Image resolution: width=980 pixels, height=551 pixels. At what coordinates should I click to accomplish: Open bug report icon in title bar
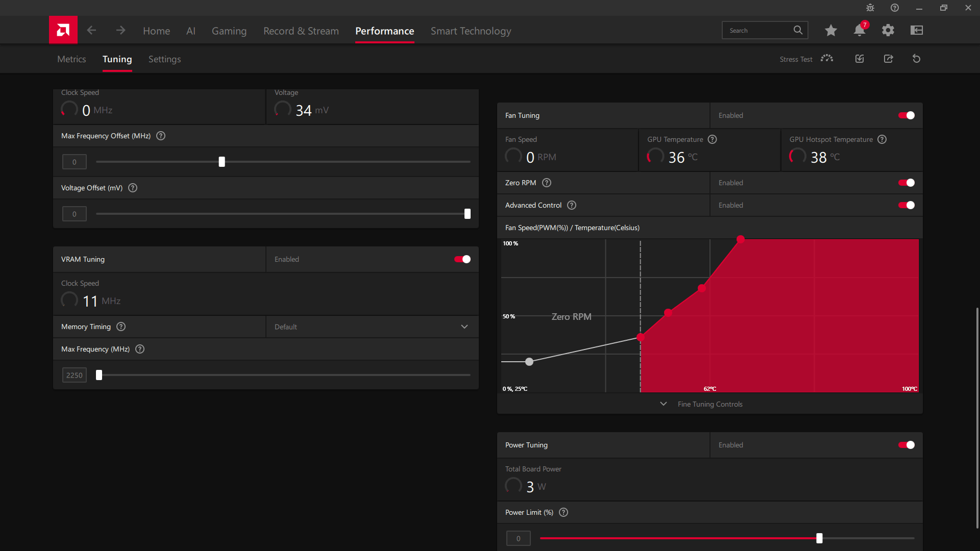point(870,8)
